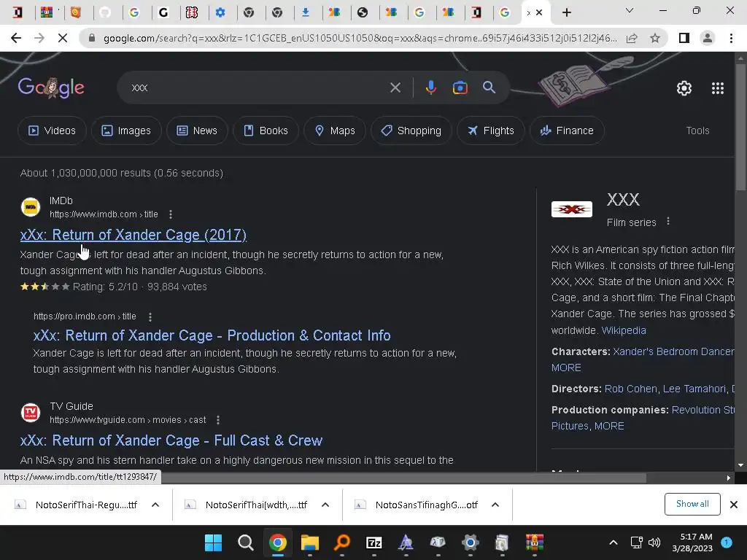Image resolution: width=747 pixels, height=560 pixels.
Task: Open Google quick settings gear
Action: click(684, 88)
